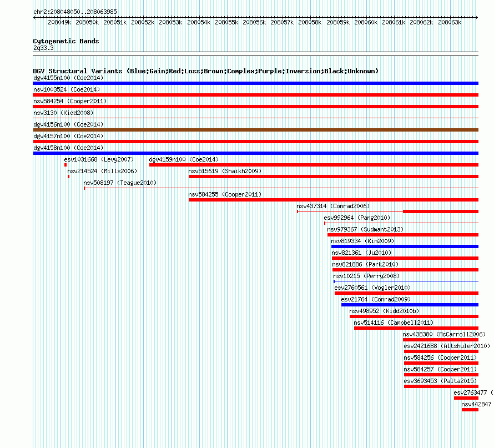The image size is (494, 448).
Task: Open nsv584254 (Cooper2011) variant
Action: pos(70,101)
